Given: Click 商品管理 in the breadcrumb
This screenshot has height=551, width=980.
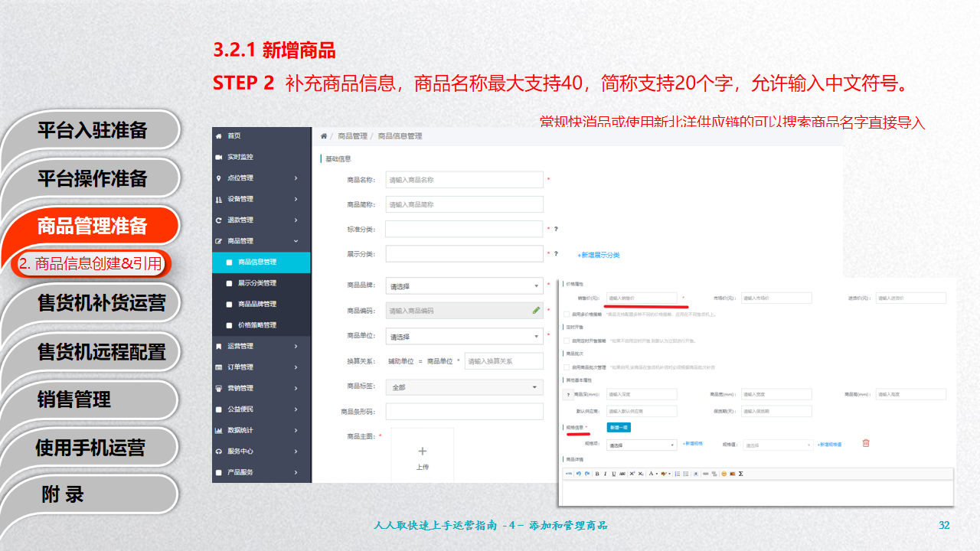Looking at the screenshot, I should [351, 136].
